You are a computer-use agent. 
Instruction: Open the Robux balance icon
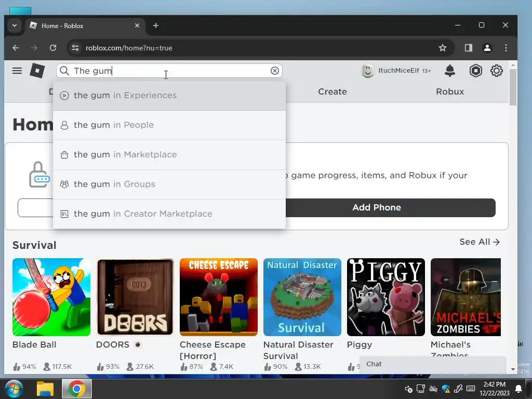(x=476, y=71)
